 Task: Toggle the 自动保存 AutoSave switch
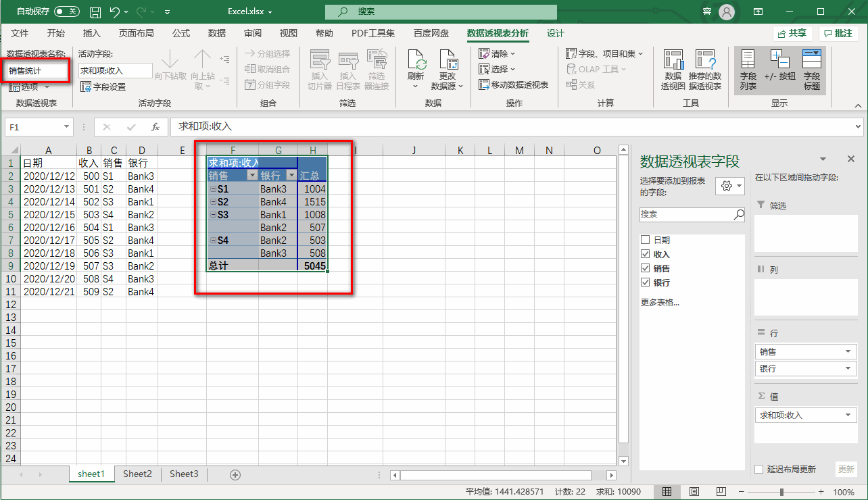[x=66, y=11]
